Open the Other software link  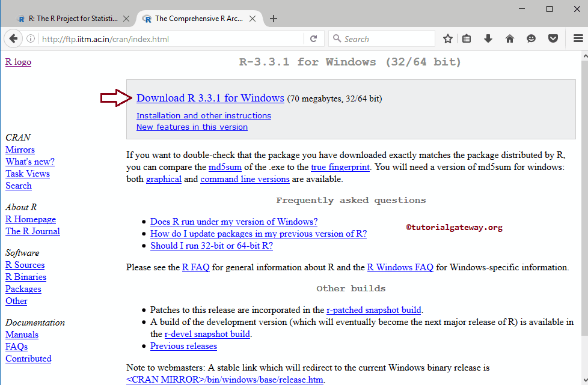pyautogui.click(x=16, y=301)
